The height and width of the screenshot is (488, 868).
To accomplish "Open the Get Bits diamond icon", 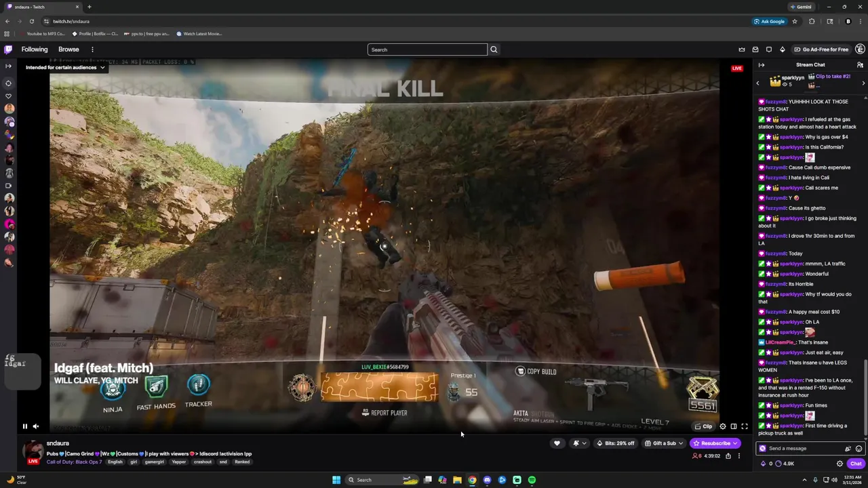I will point(783,49).
